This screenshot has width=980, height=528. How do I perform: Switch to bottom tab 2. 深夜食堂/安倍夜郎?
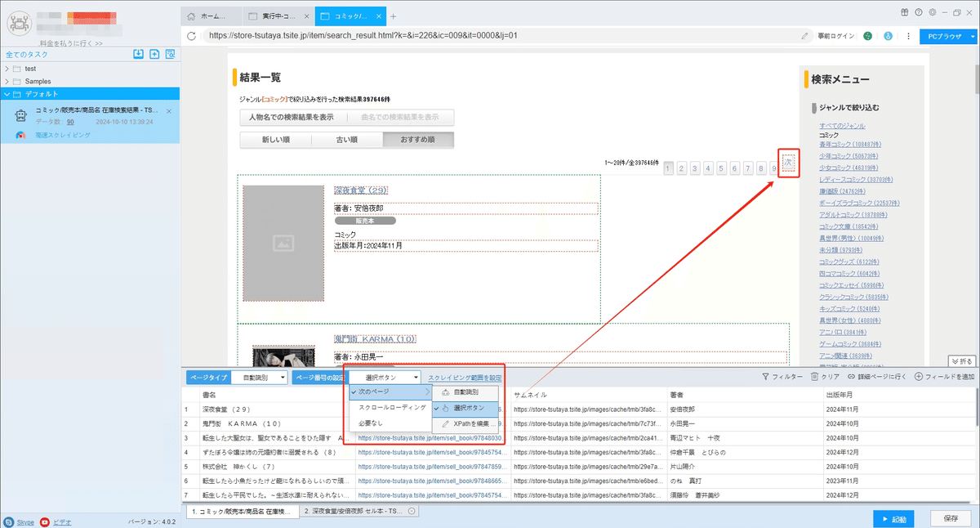click(359, 511)
